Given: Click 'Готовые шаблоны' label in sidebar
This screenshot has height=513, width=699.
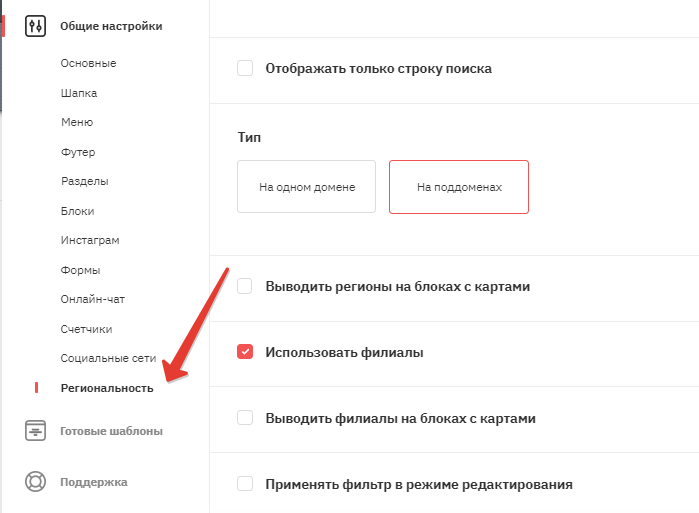Looking at the screenshot, I should click(x=111, y=431).
